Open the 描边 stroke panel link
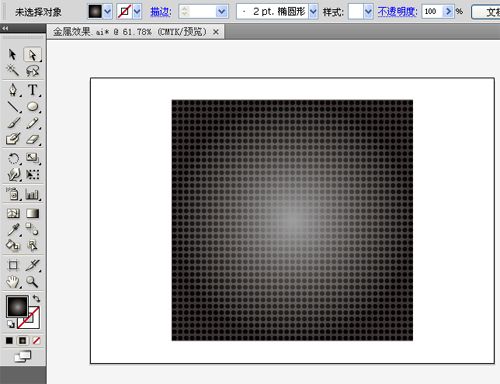The image size is (500, 384). [161, 12]
